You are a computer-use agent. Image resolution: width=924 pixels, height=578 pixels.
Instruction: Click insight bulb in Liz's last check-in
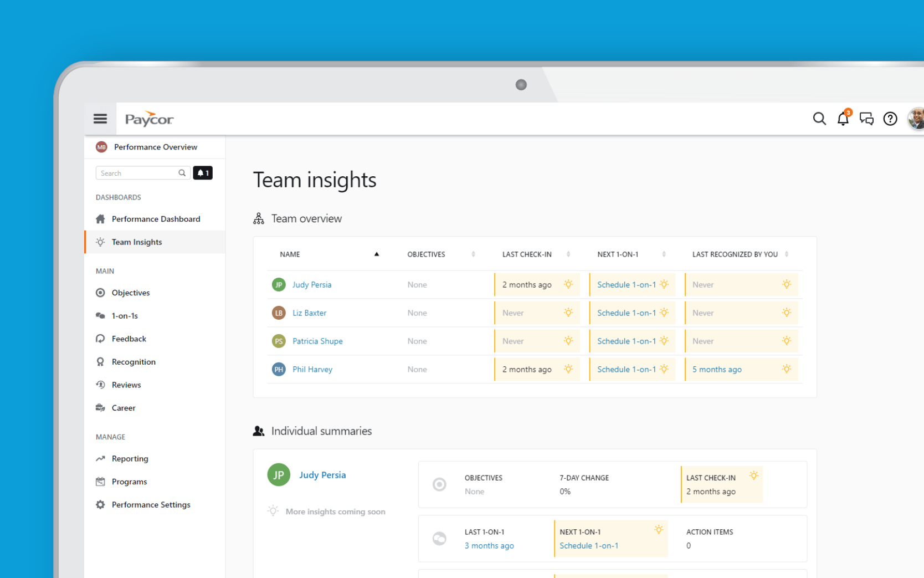tap(568, 313)
